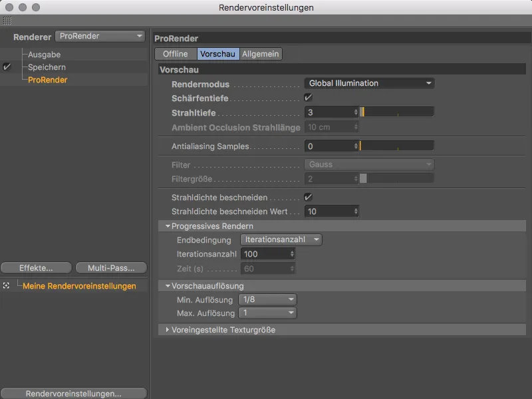Open the Max. Auflösung dropdown
Image resolution: width=532 pixels, height=399 pixels.
[267, 313]
